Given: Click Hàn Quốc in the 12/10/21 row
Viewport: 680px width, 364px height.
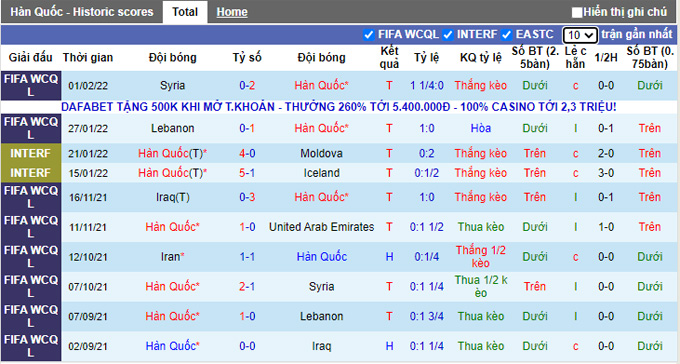Looking at the screenshot, I should (321, 257).
